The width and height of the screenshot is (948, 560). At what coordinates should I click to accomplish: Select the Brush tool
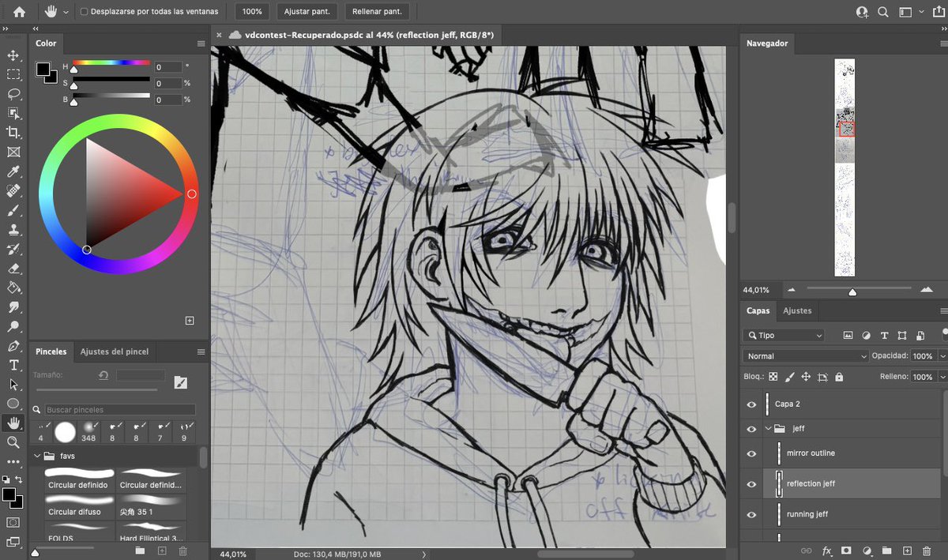click(x=13, y=210)
